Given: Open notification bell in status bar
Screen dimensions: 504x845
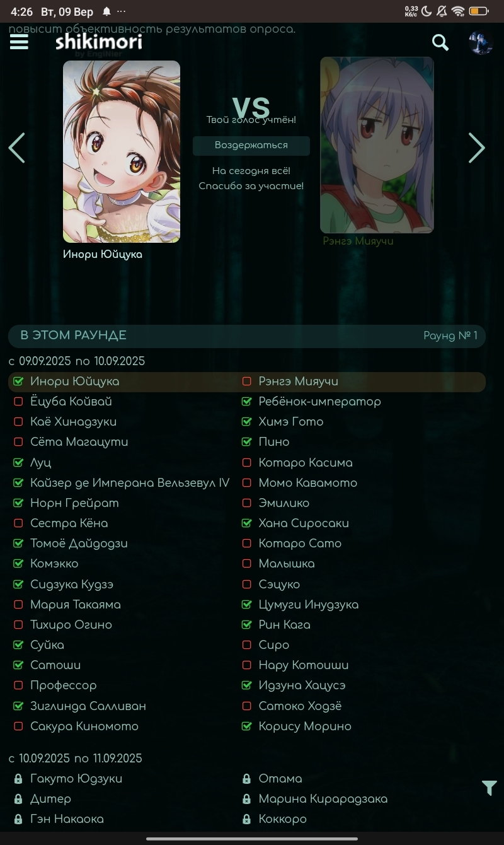Looking at the screenshot, I should [x=106, y=12].
